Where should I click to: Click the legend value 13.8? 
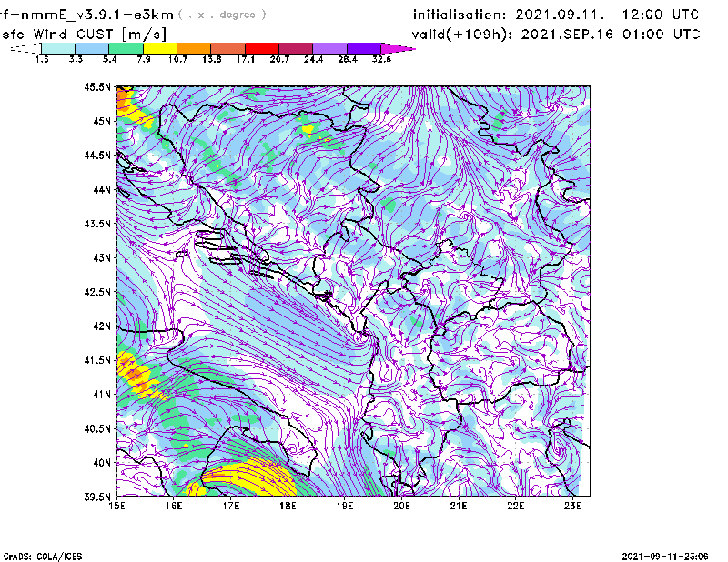(x=212, y=59)
